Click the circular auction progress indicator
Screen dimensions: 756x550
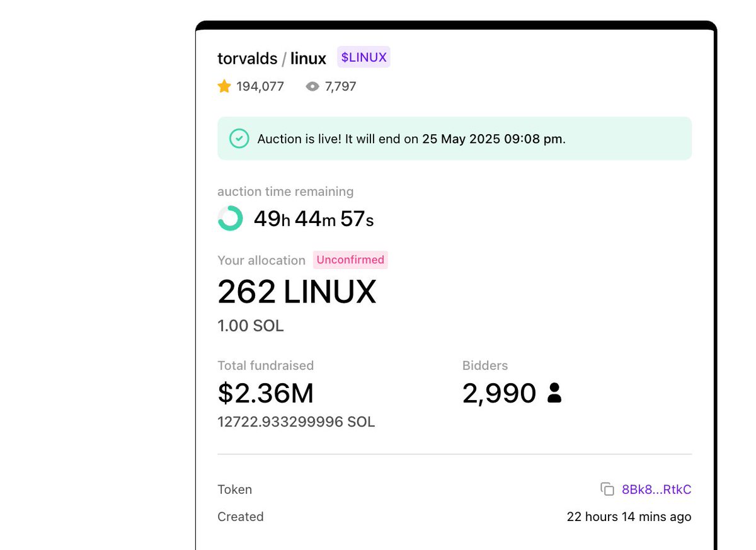(x=229, y=219)
